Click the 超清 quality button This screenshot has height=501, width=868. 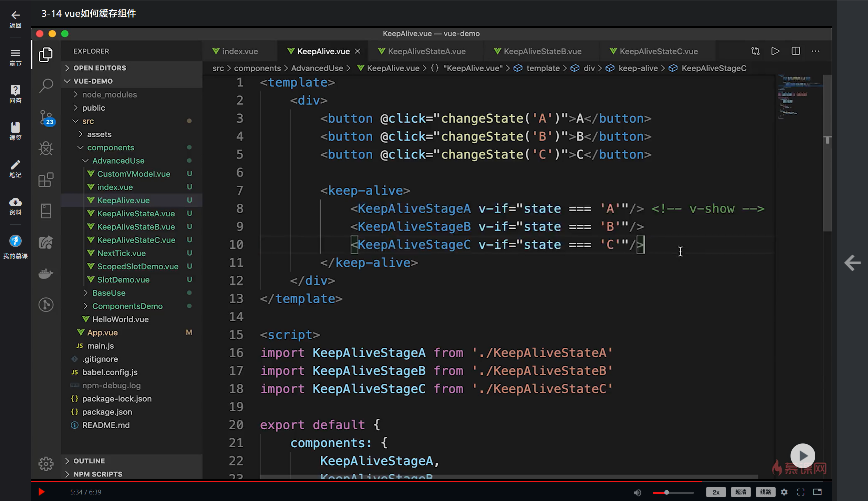click(741, 492)
